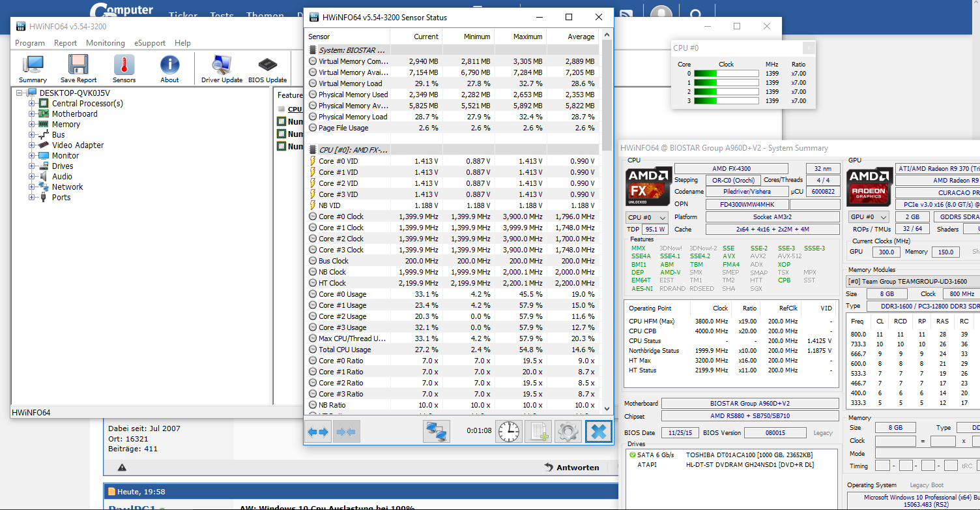980x510 pixels.
Task: Expand the Monitor tree node
Action: click(31, 155)
